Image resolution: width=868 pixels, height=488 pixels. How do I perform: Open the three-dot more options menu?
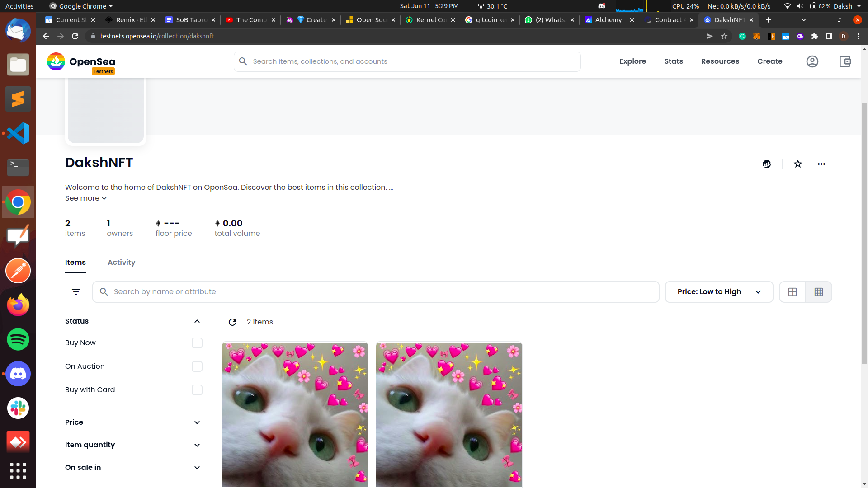pos(821,164)
